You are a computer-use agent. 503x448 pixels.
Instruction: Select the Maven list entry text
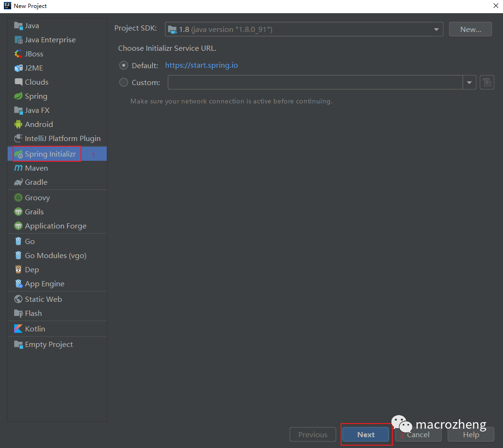[36, 168]
